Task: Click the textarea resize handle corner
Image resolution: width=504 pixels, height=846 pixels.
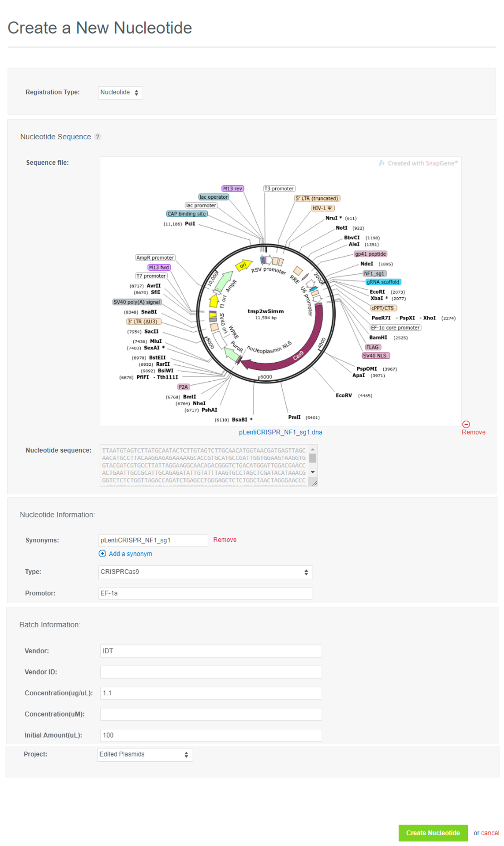Action: [x=313, y=482]
